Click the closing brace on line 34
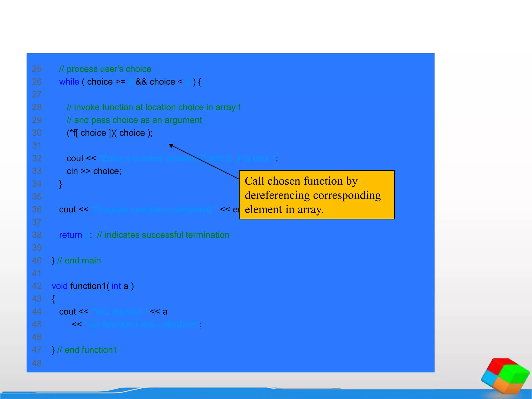Viewport: 532px width, 399px height. [61, 184]
